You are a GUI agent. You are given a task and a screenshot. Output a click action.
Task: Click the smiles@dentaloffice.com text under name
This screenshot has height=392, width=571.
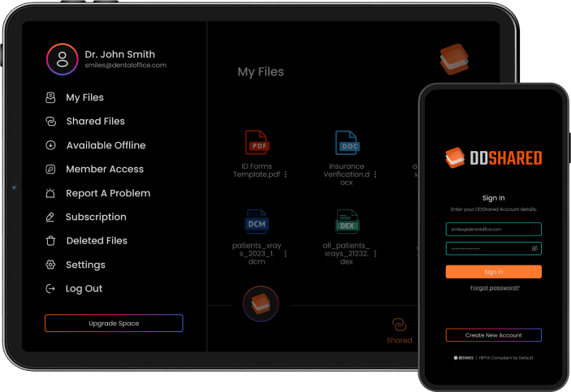click(x=126, y=65)
